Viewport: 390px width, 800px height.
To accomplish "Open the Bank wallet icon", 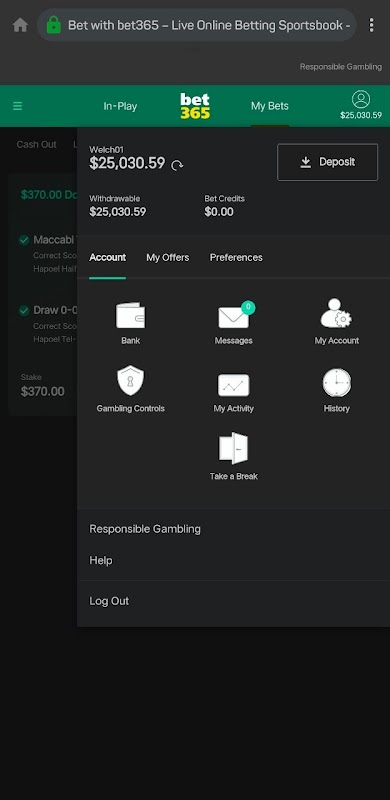I will [x=131, y=315].
